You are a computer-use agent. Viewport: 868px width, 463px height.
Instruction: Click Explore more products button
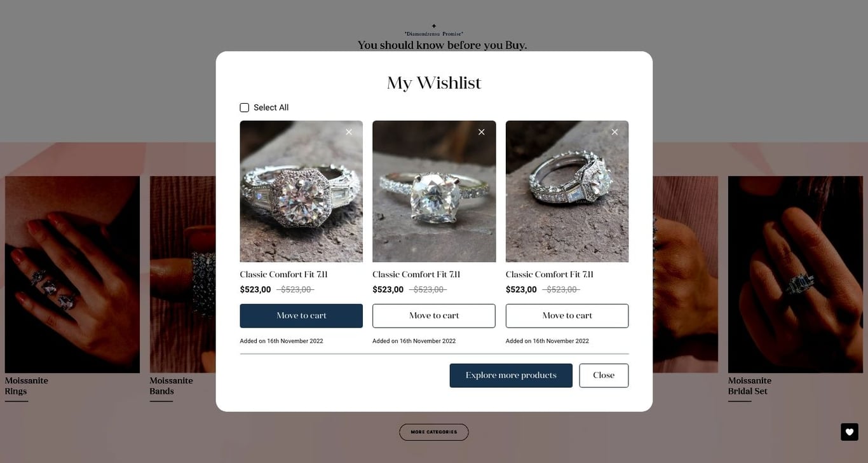[x=511, y=376]
